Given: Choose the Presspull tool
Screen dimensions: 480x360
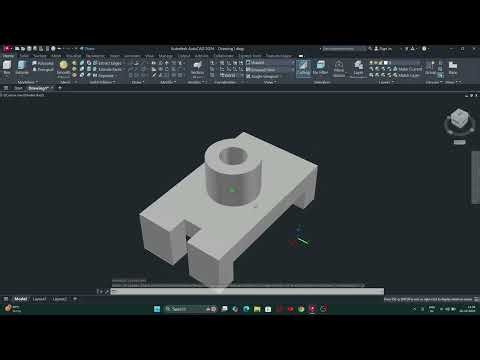Looking at the screenshot, I should click(x=43, y=69).
